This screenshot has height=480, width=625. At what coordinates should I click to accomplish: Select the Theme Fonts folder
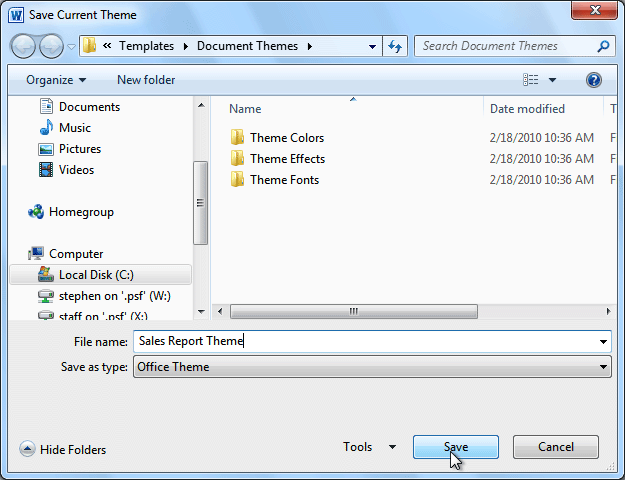(x=284, y=180)
